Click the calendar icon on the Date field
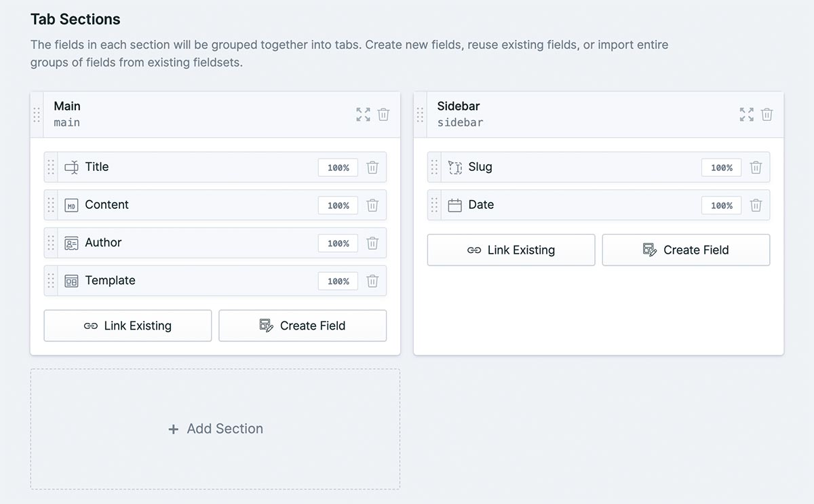This screenshot has height=504, width=814. pos(455,205)
